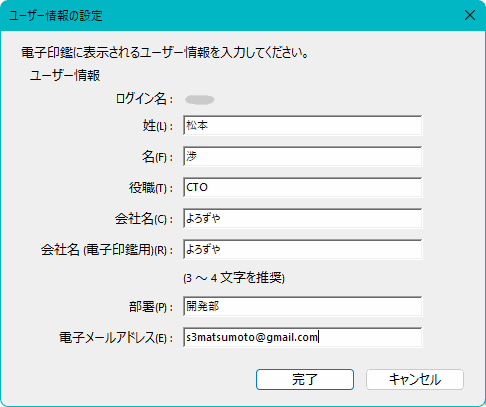Close the ユーザー情報の設定 dialog with X
The height and width of the screenshot is (407, 486).
point(470,15)
